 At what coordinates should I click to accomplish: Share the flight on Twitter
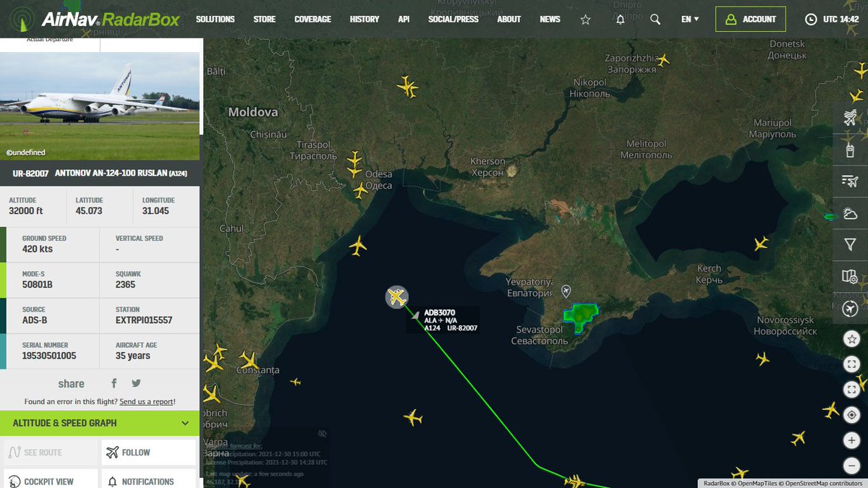pyautogui.click(x=136, y=383)
